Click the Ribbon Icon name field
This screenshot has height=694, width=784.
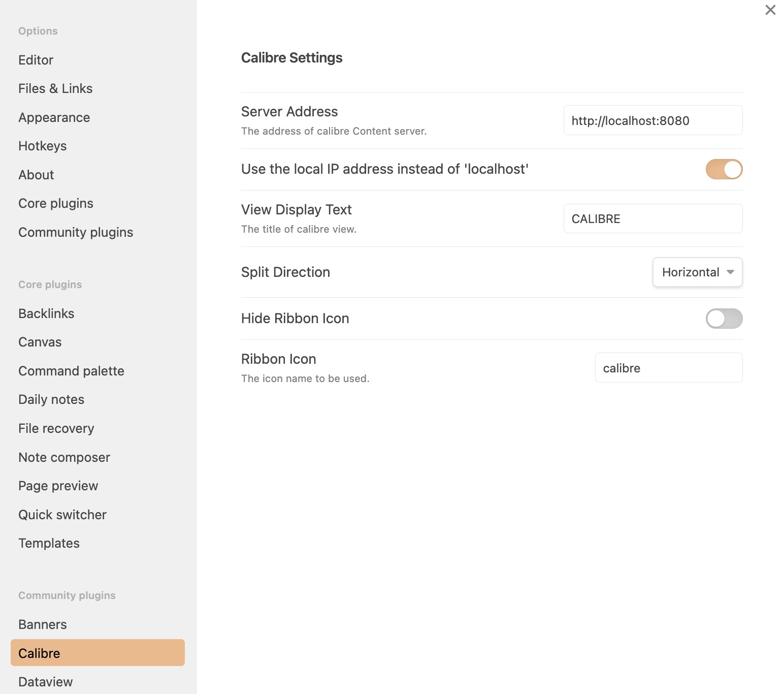coord(668,368)
